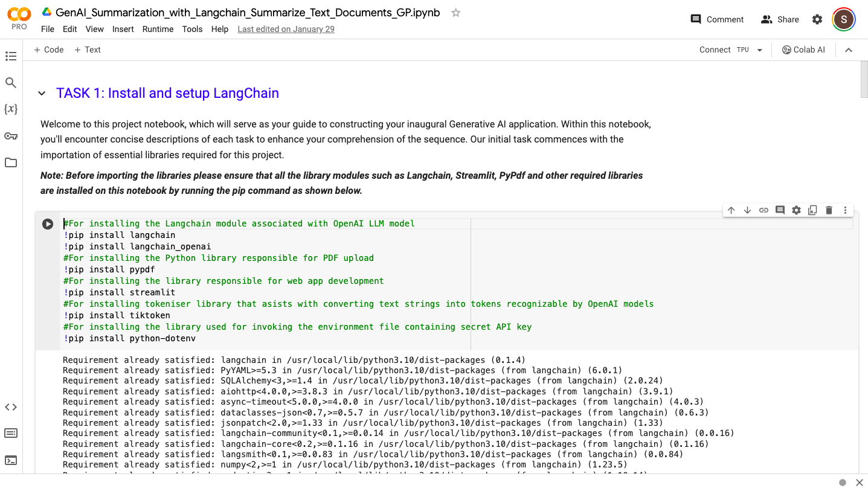Click the vertical scrollbar thumb

(863, 79)
